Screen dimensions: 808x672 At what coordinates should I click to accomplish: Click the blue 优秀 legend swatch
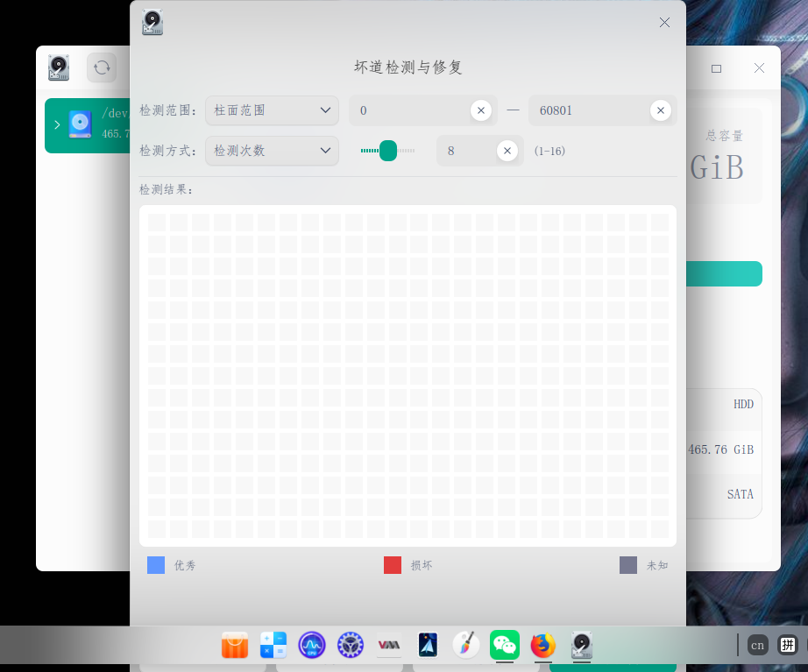[x=155, y=565]
